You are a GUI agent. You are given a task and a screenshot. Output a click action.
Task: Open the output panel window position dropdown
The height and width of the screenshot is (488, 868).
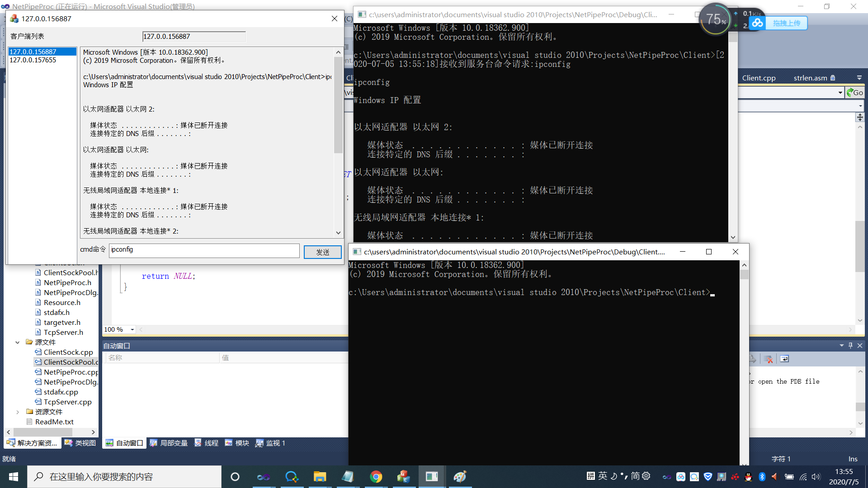[842, 346]
